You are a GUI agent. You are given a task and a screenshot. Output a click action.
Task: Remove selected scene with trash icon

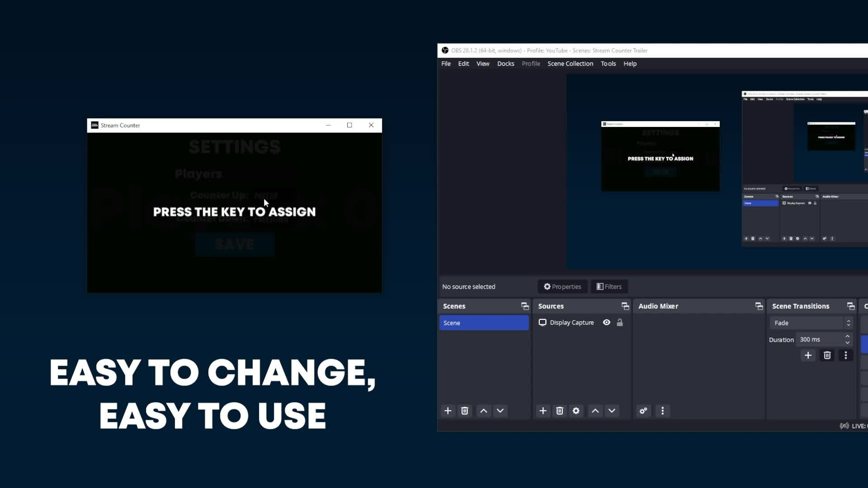point(464,411)
